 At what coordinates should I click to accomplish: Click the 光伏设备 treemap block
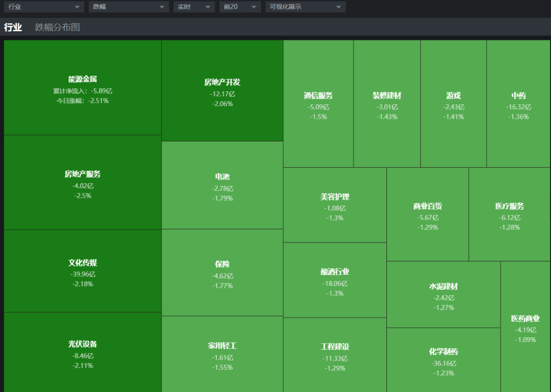tap(82, 353)
